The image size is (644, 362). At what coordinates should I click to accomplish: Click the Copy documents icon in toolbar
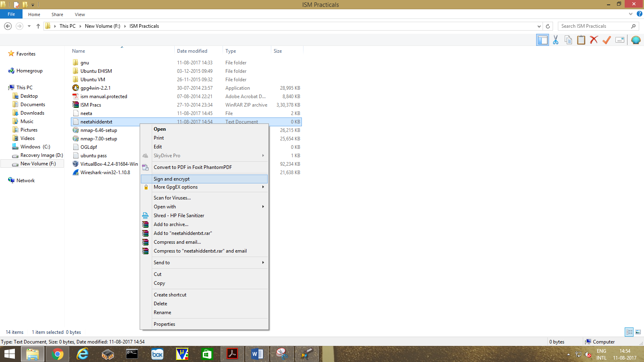coord(568,40)
